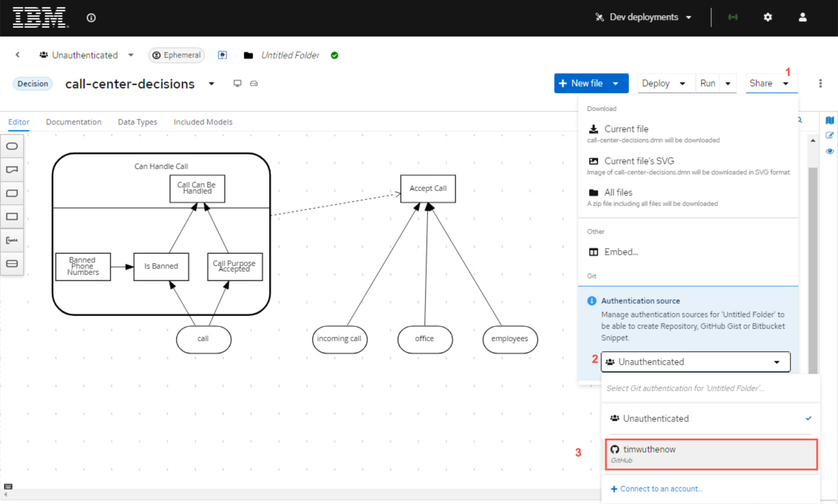Select the timwuthenow GitHub account
Image resolution: width=838 pixels, height=504 pixels.
[x=711, y=454]
